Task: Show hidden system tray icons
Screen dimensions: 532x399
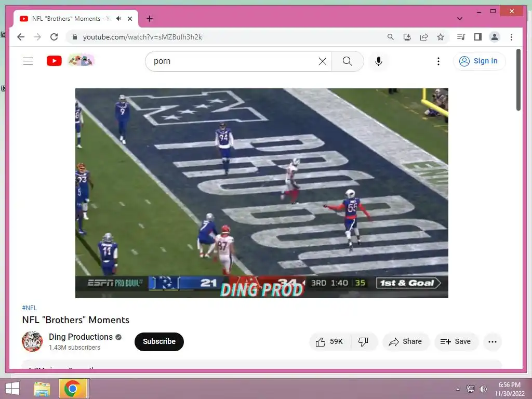Action: (458, 389)
